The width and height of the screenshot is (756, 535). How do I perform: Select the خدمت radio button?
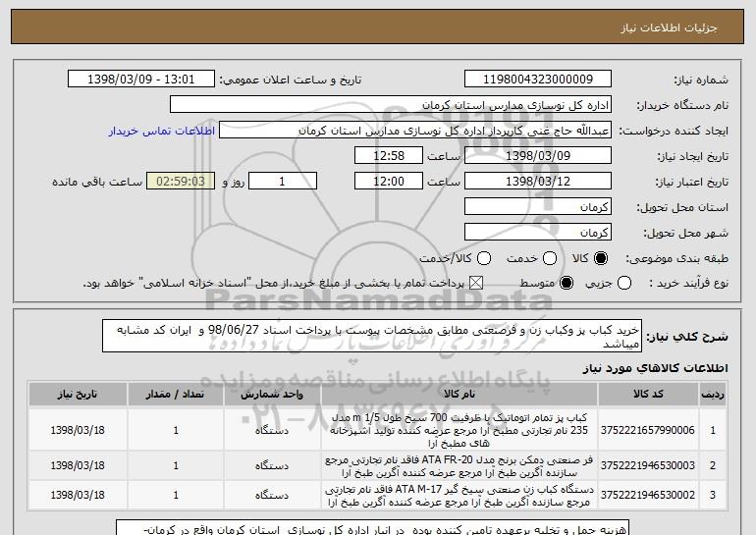550,259
